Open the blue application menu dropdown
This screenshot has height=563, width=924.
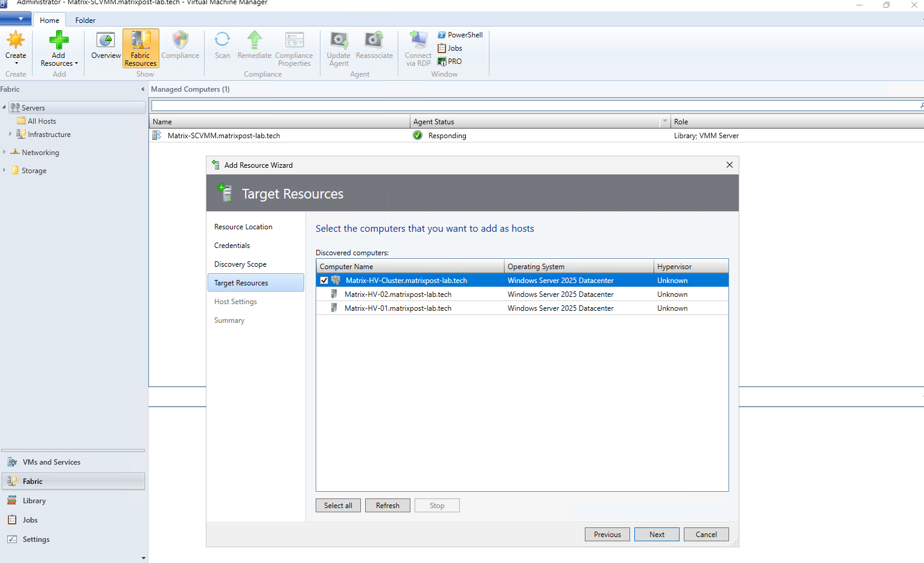16,19
